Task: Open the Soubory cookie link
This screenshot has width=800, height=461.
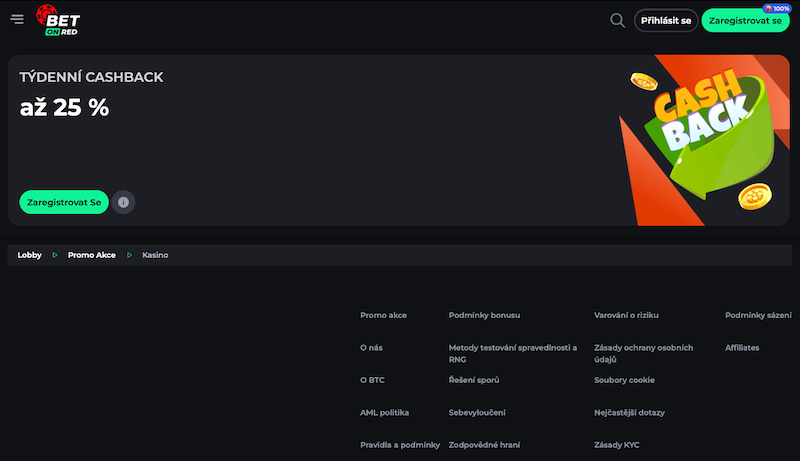Action: coord(624,380)
